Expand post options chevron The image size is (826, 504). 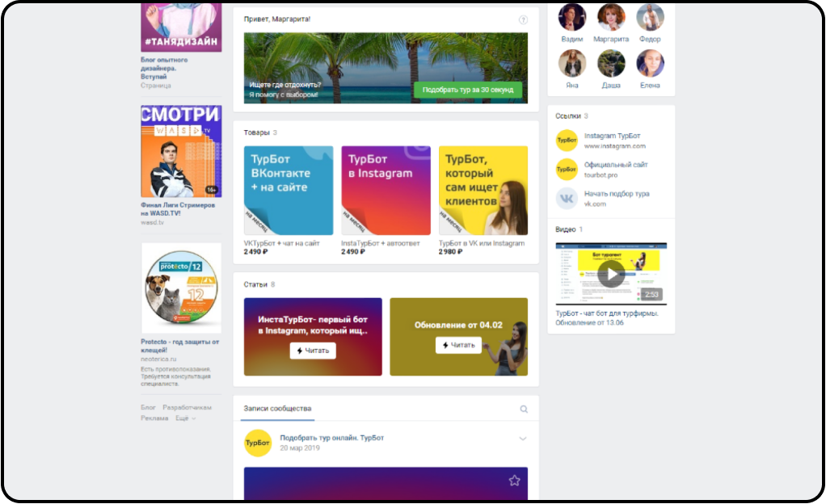(523, 439)
